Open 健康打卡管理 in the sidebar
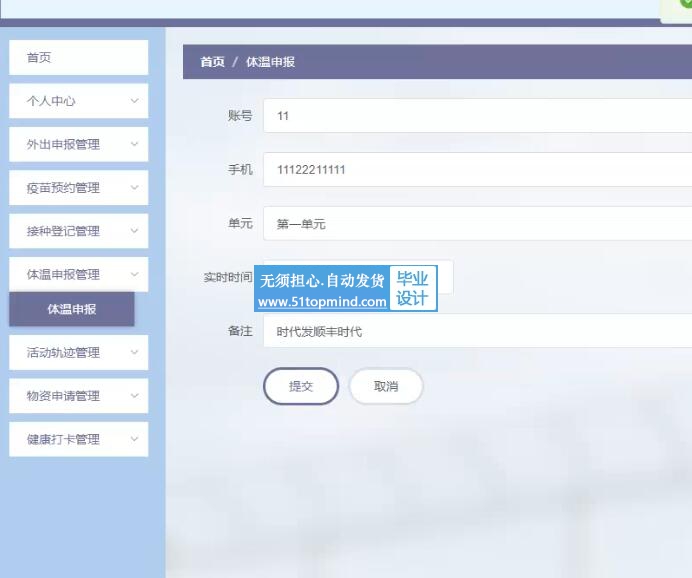This screenshot has height=578, width=692. [79, 439]
